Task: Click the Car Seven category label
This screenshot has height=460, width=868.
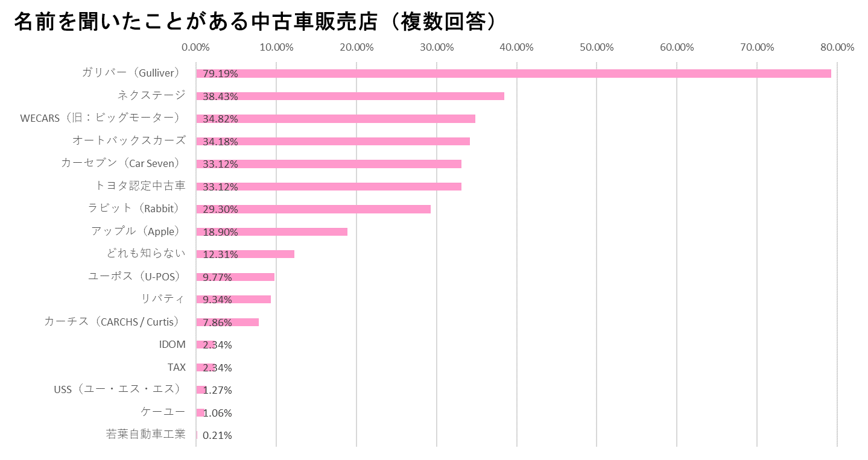Action: 121,163
